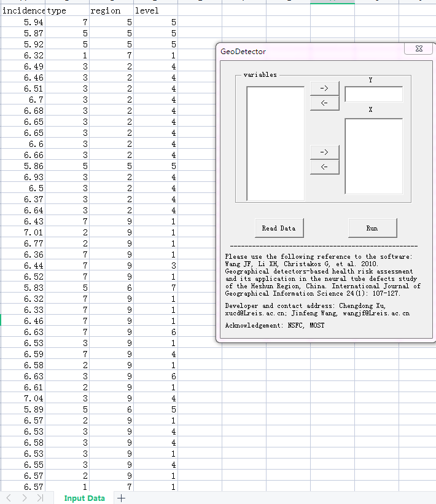Image resolution: width=436 pixels, height=504 pixels.
Task: Remove variable from Y with left arrow button
Action: pyautogui.click(x=325, y=103)
